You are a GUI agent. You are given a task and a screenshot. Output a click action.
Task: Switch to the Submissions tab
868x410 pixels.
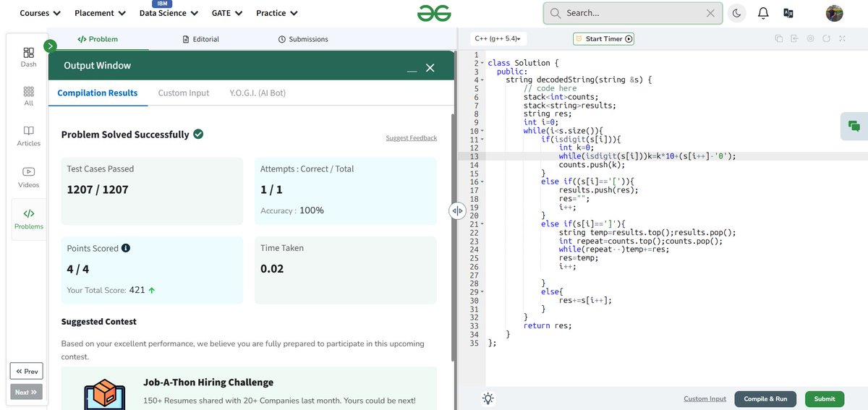click(303, 39)
